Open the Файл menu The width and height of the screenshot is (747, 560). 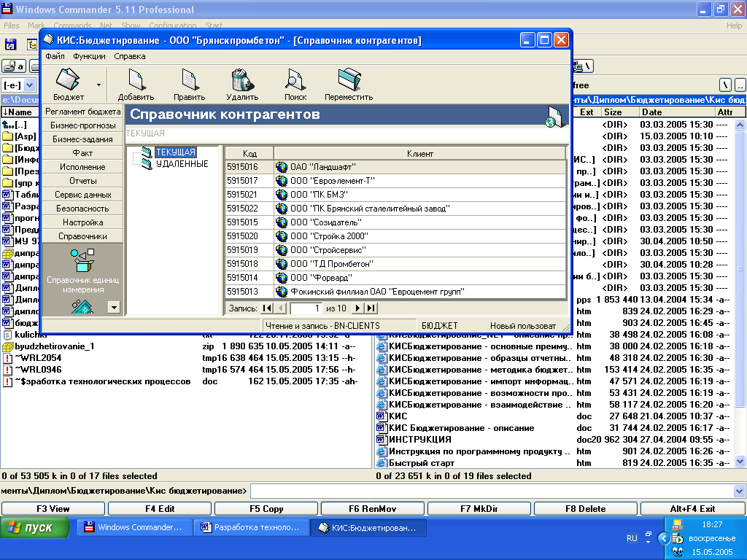pos(55,56)
